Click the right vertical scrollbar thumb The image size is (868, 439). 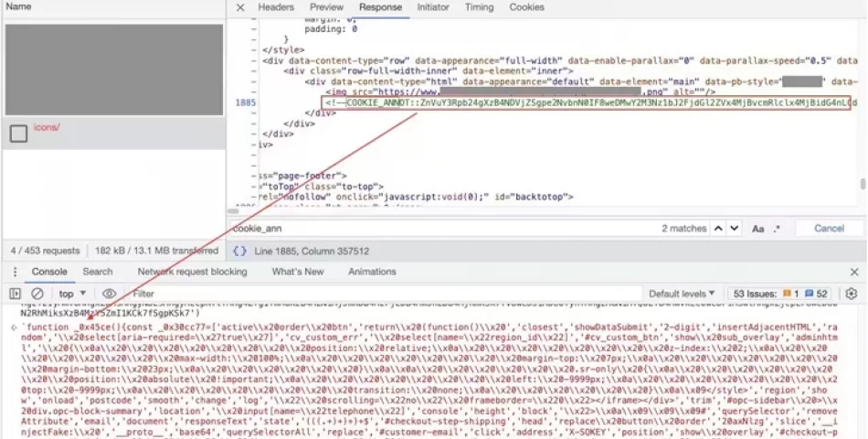coord(862,184)
